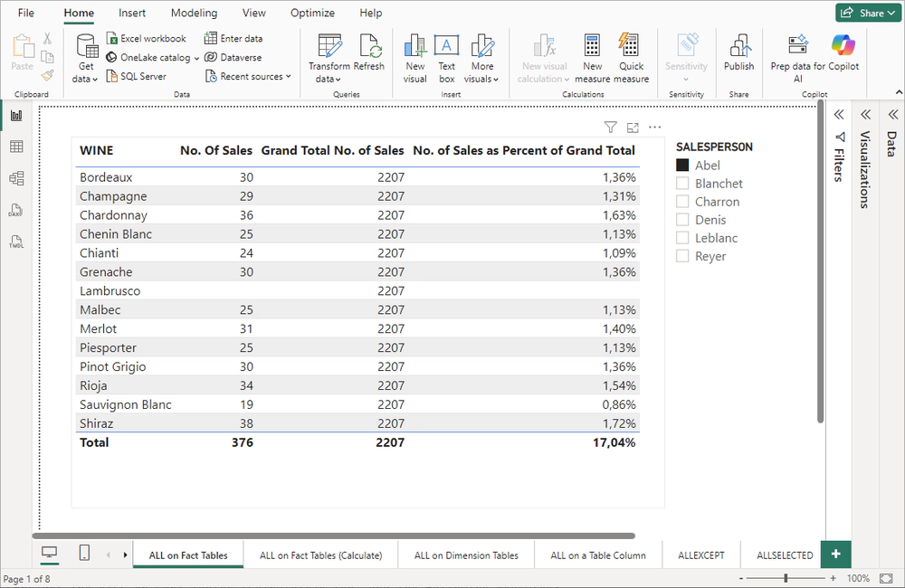
Task: Insert a Text box
Action: (x=447, y=58)
